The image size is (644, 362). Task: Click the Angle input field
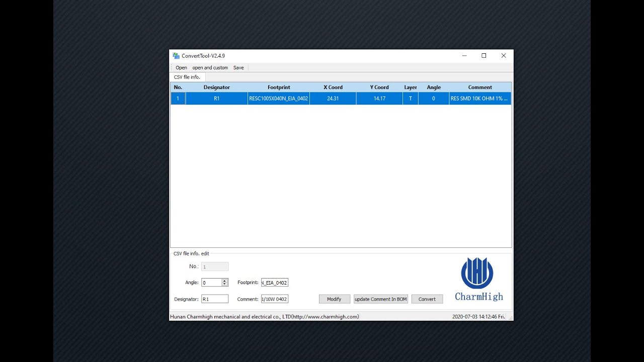coord(211,283)
